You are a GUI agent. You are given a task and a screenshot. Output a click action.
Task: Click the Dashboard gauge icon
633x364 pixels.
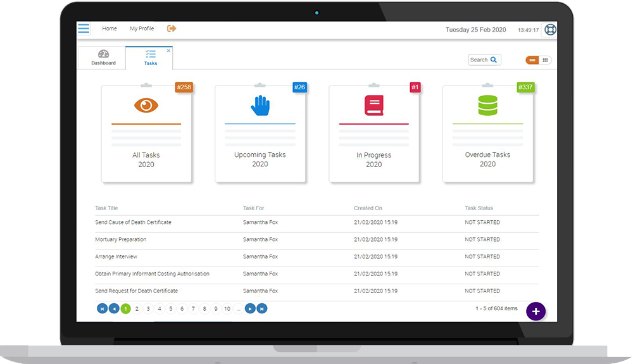tap(103, 54)
